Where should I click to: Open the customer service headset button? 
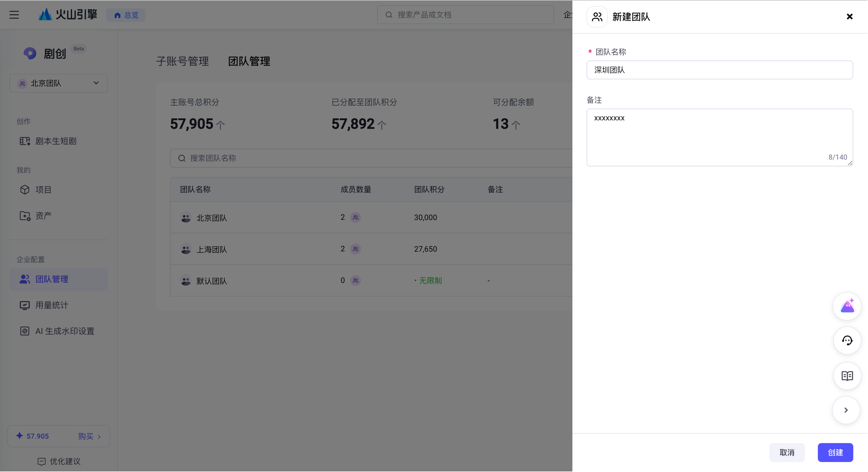click(x=847, y=341)
